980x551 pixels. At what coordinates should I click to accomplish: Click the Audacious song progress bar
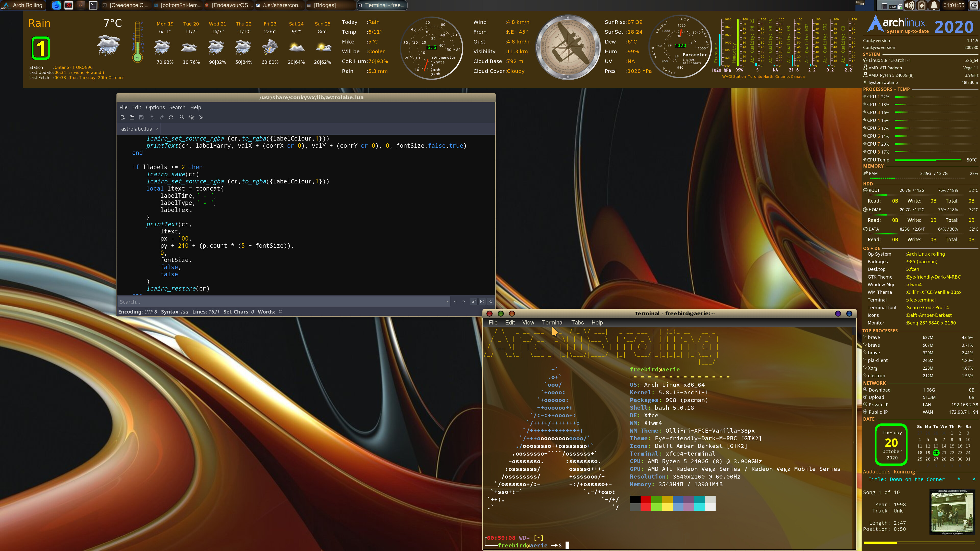tap(919, 543)
